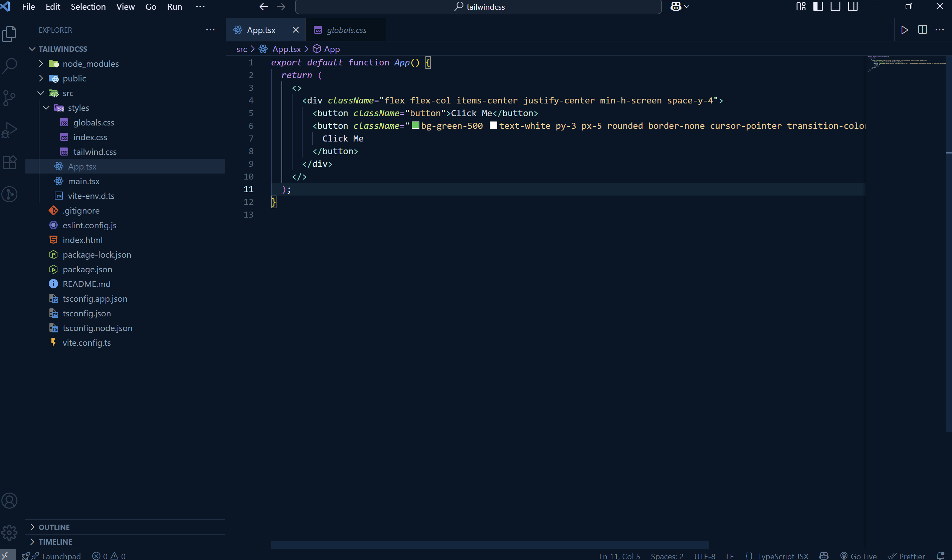Expand the node_modules folder
952x560 pixels.
pos(41,63)
